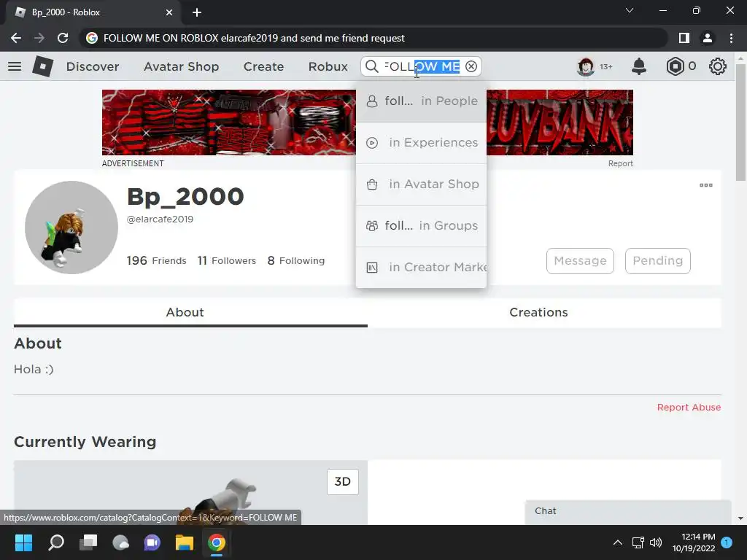View the 8 Following list
Viewport: 747px width, 560px height.
click(x=296, y=260)
